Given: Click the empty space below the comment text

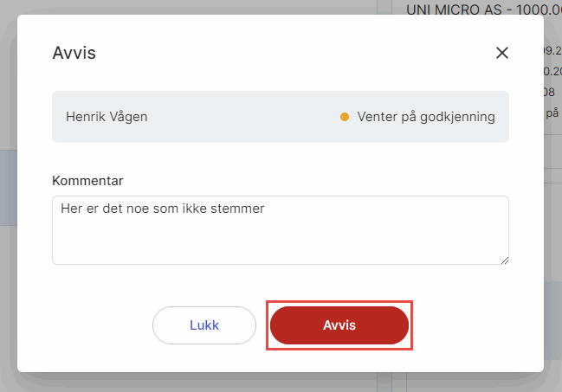Looking at the screenshot, I should [280, 242].
